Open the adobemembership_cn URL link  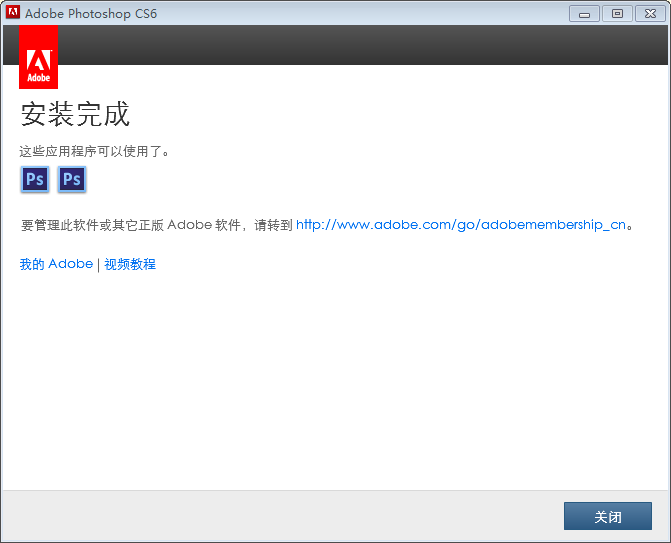461,225
